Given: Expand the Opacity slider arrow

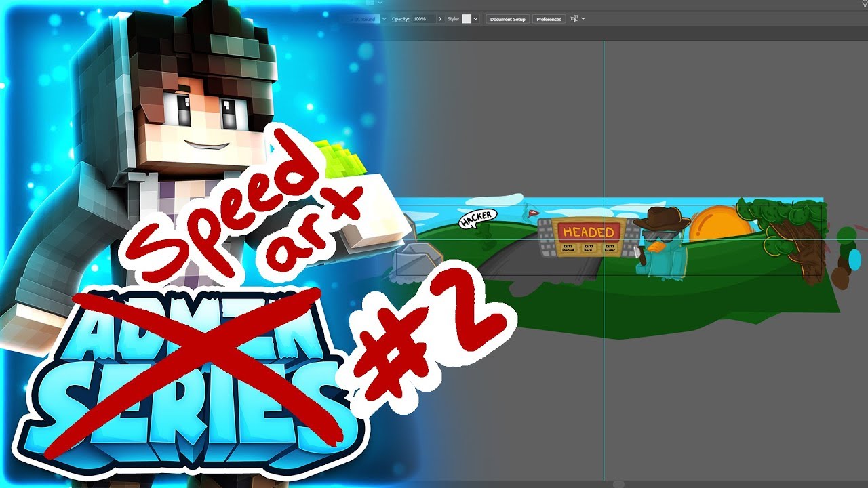Looking at the screenshot, I should pyautogui.click(x=440, y=19).
